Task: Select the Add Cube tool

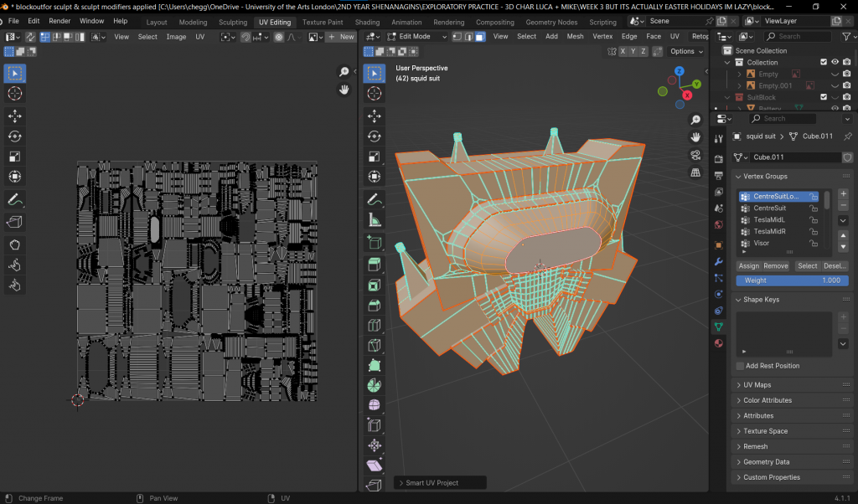Action: click(x=375, y=242)
